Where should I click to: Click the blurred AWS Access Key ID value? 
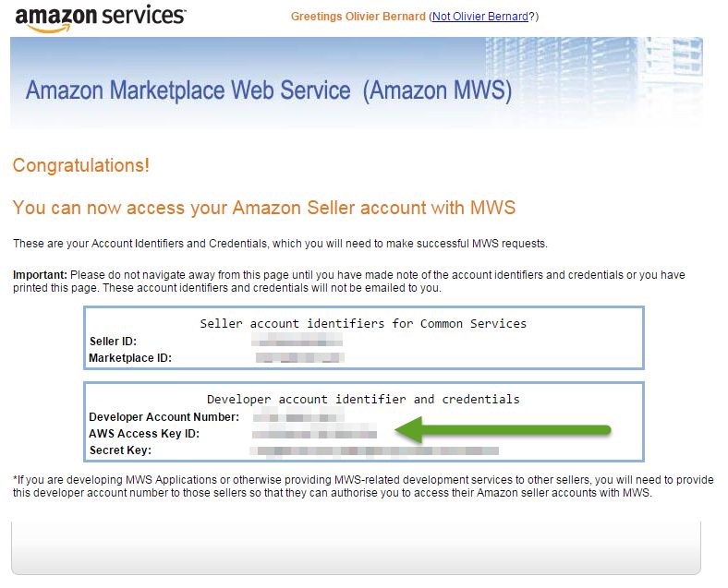tap(314, 434)
